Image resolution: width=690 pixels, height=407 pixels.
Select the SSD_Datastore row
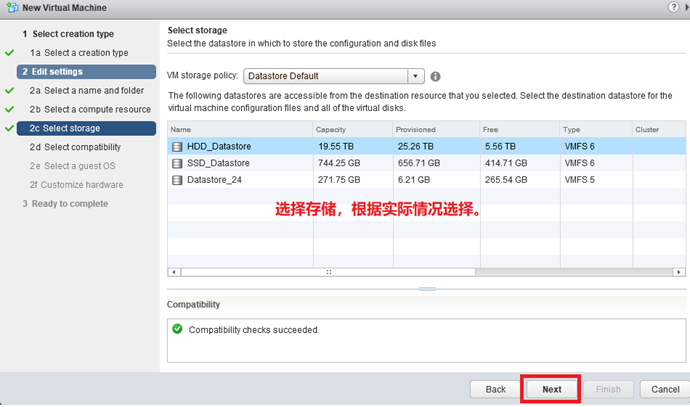tap(426, 163)
